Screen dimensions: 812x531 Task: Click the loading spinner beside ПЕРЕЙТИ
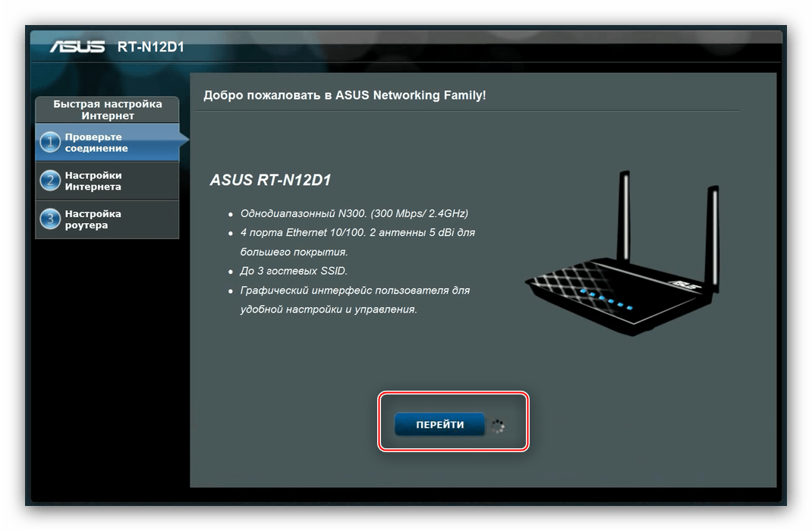[498, 426]
